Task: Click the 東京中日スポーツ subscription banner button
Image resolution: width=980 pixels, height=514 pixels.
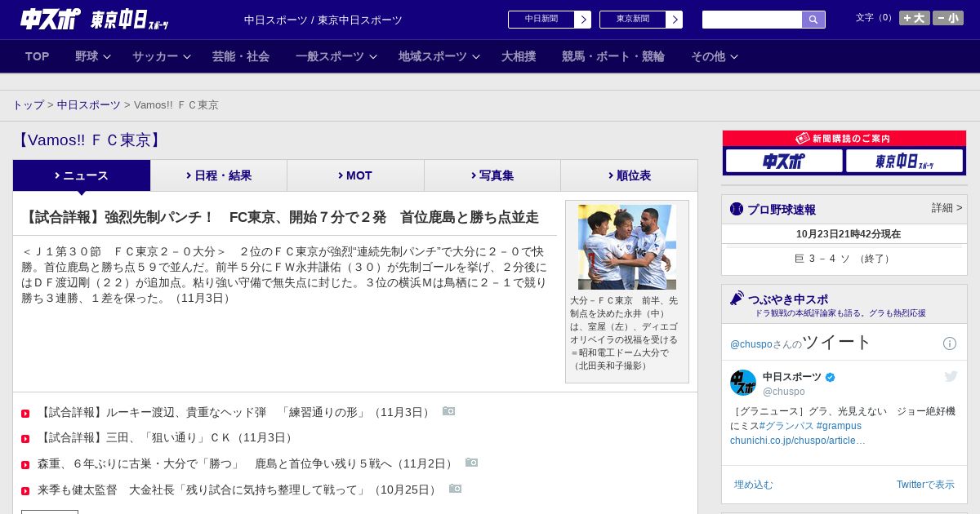Action: [904, 161]
